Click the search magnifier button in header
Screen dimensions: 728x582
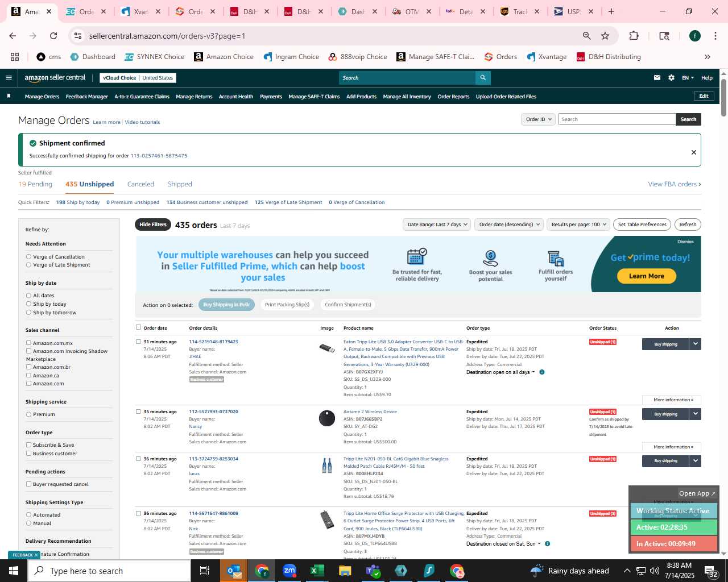[483, 78]
